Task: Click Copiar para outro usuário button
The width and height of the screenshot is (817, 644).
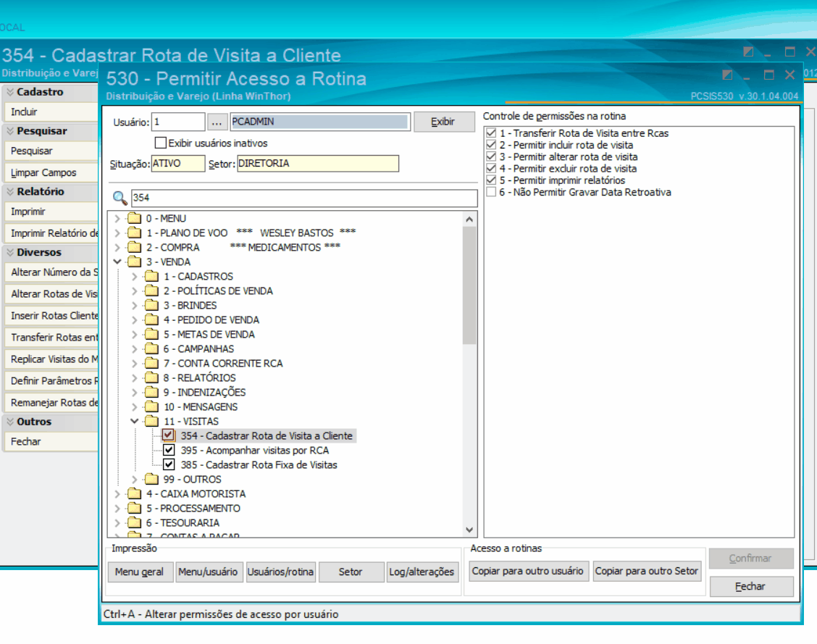Action: pos(528,571)
